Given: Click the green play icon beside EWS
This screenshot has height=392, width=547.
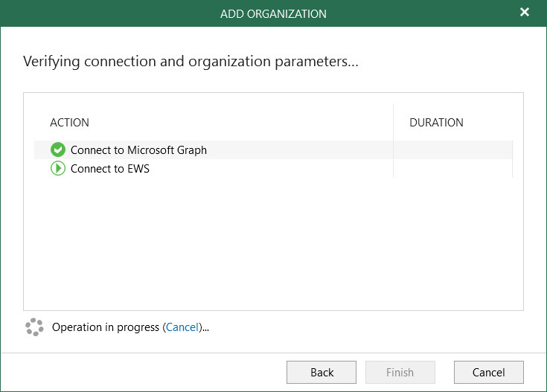Looking at the screenshot, I should point(58,169).
